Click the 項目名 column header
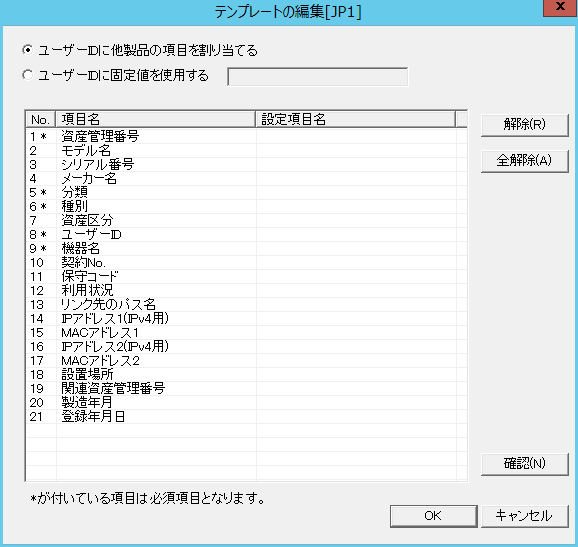578x547 pixels. tap(156, 119)
